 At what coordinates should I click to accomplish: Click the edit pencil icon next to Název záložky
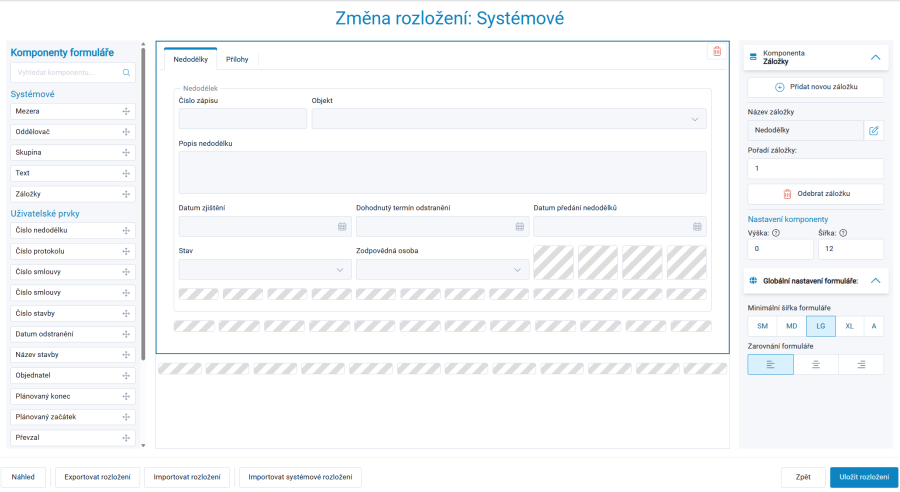874,130
